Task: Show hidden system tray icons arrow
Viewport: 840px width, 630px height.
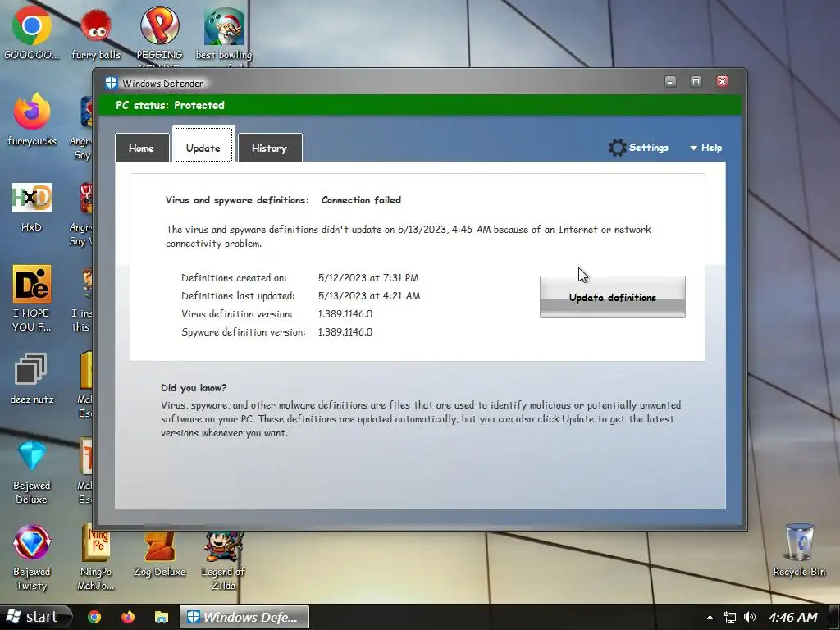Action: tap(710, 617)
